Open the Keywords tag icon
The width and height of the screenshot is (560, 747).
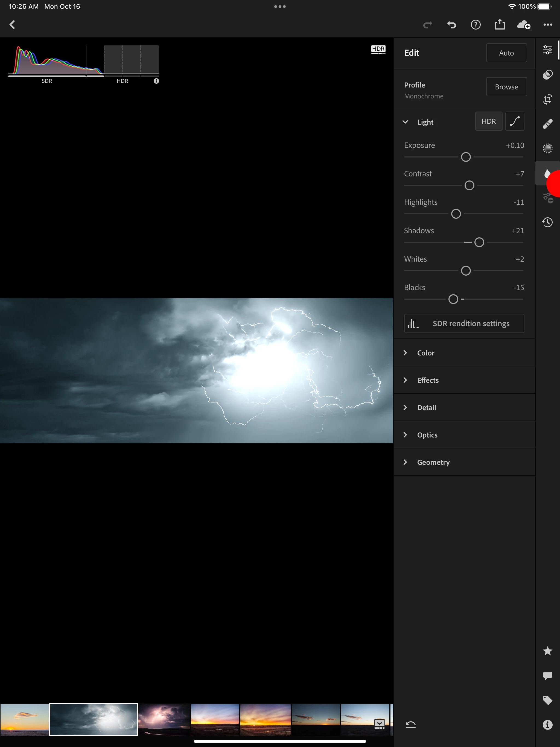click(547, 700)
